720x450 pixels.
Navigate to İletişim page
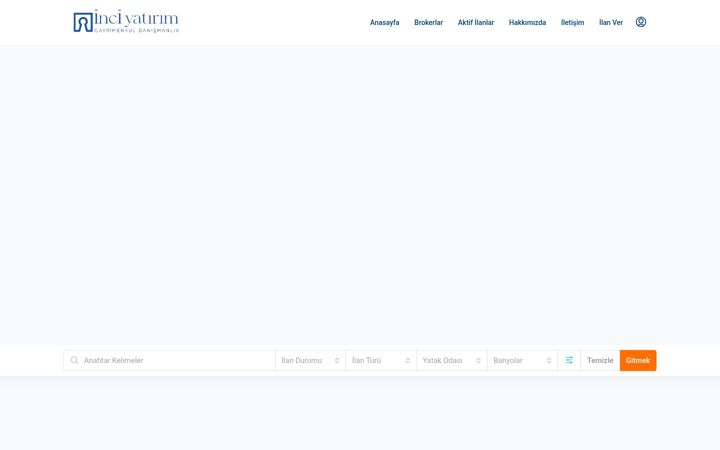pos(572,22)
